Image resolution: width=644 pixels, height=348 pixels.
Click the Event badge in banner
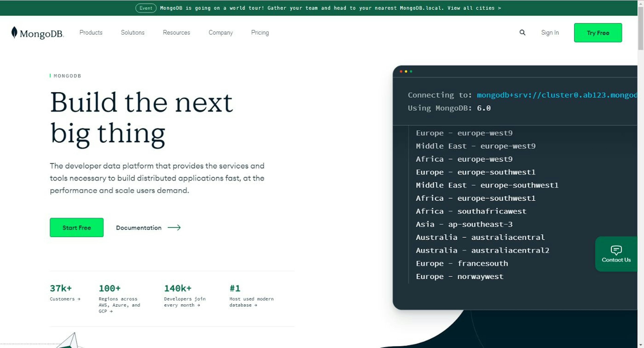146,8
